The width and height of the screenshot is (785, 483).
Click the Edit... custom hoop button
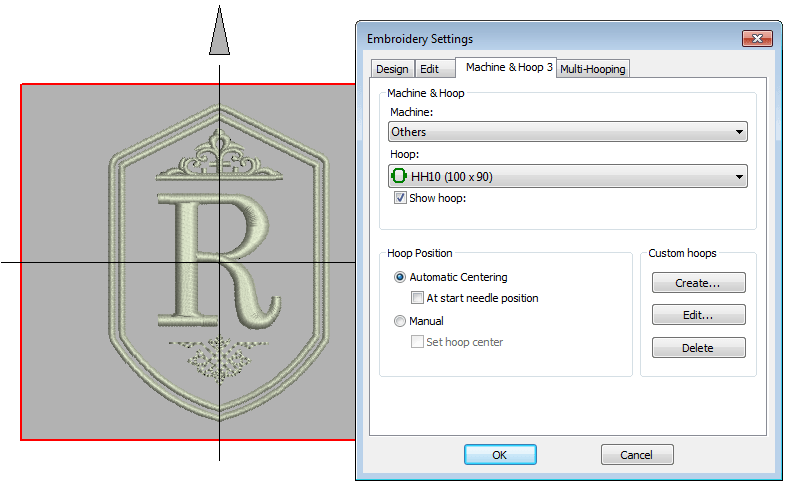pyautogui.click(x=698, y=315)
